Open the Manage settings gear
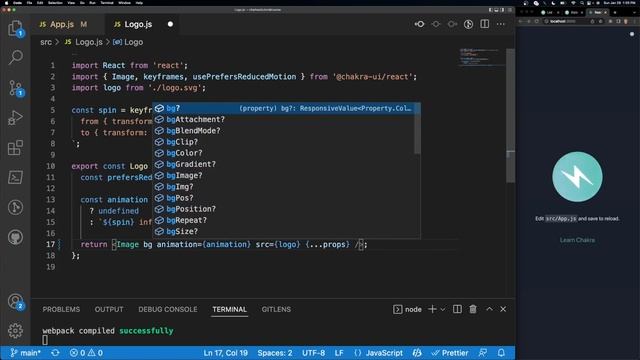Image resolution: width=640 pixels, height=360 pixels. [x=16, y=331]
